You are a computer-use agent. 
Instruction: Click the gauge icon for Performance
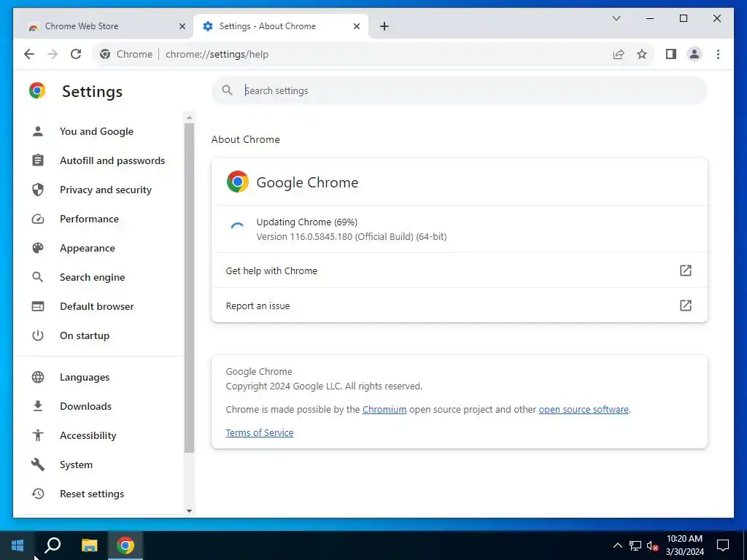38,219
